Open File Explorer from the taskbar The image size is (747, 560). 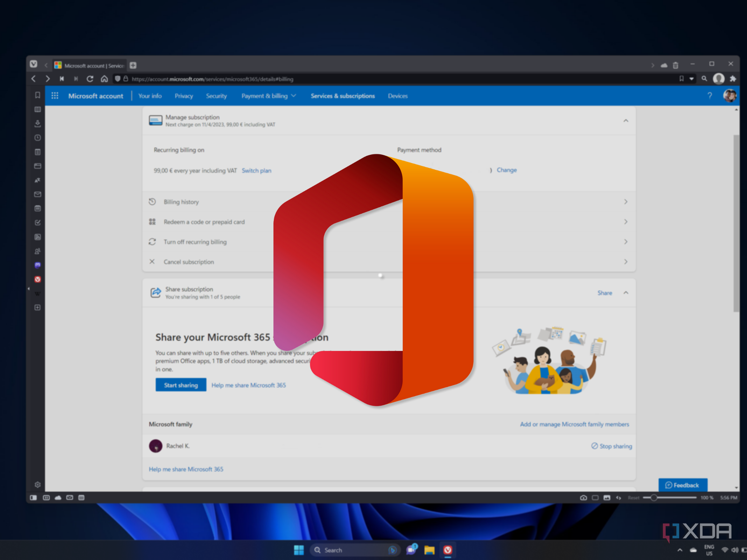(430, 550)
